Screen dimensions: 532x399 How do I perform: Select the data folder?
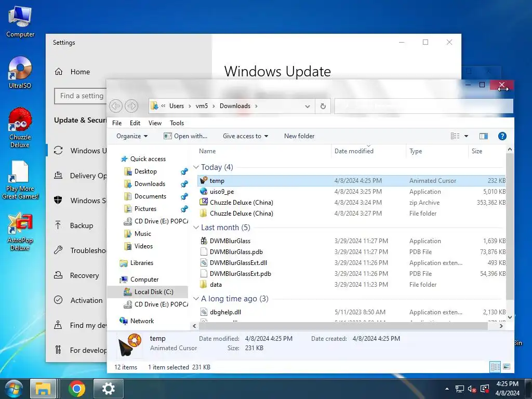[x=351, y=284]
